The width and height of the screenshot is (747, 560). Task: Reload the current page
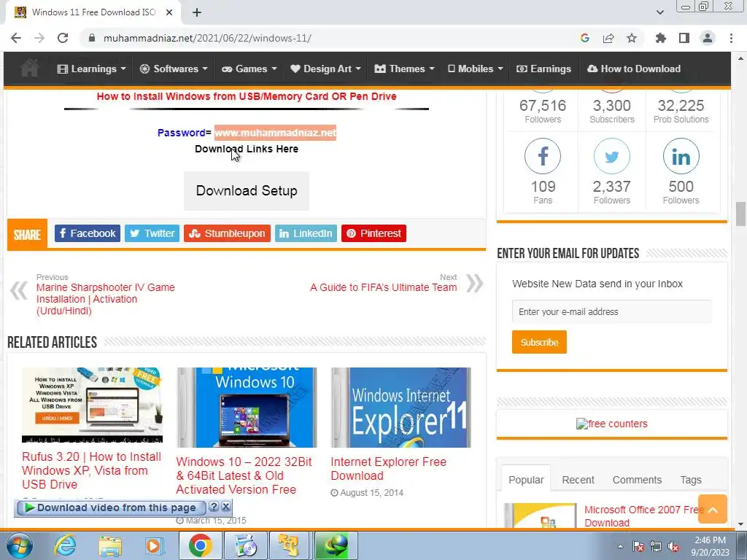click(x=63, y=38)
